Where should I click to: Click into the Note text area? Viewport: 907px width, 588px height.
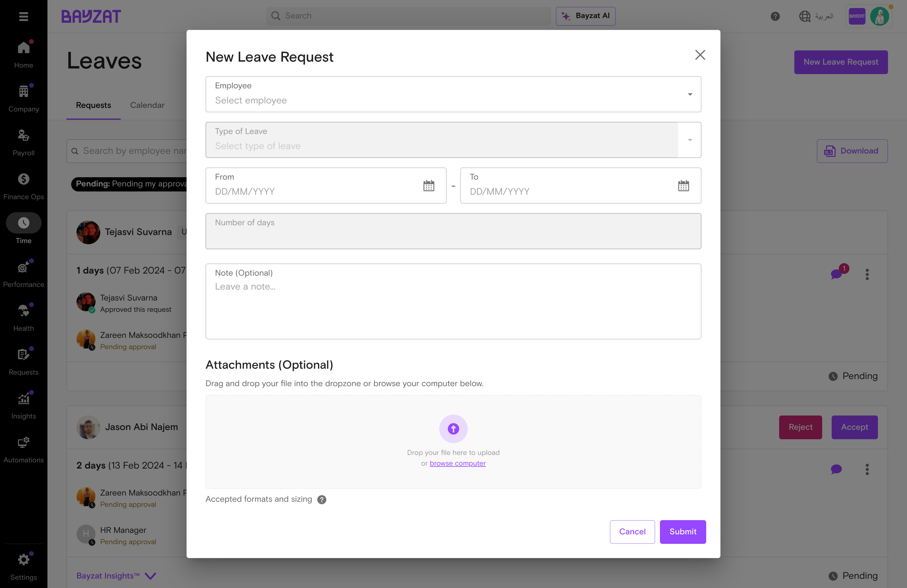click(453, 301)
